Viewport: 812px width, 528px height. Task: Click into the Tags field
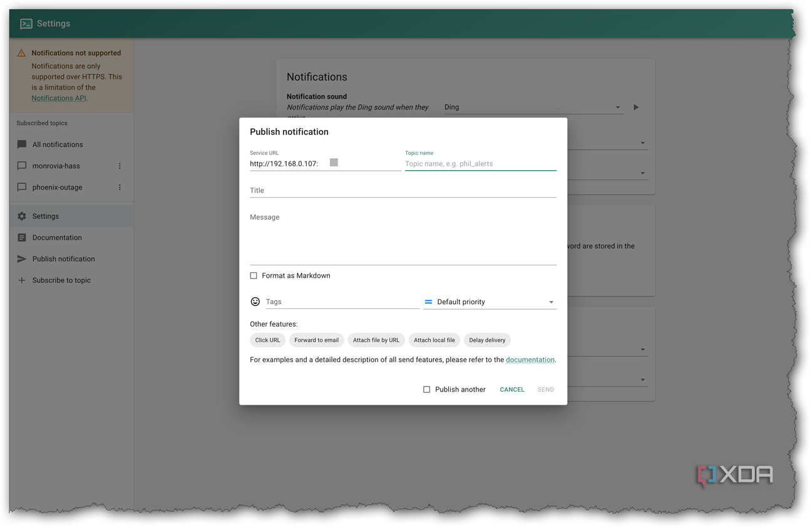[342, 302]
